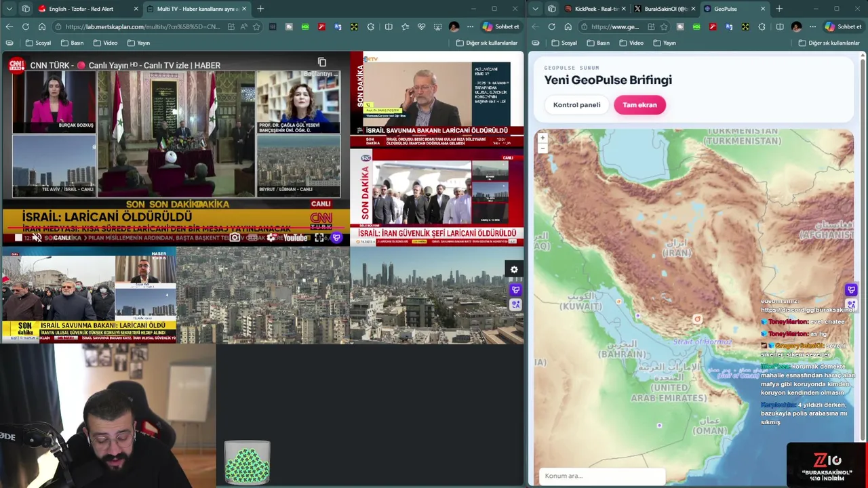The height and width of the screenshot is (488, 868).
Task: Open extensions puzzle menu in GeoPulse browser
Action: tap(762, 26)
